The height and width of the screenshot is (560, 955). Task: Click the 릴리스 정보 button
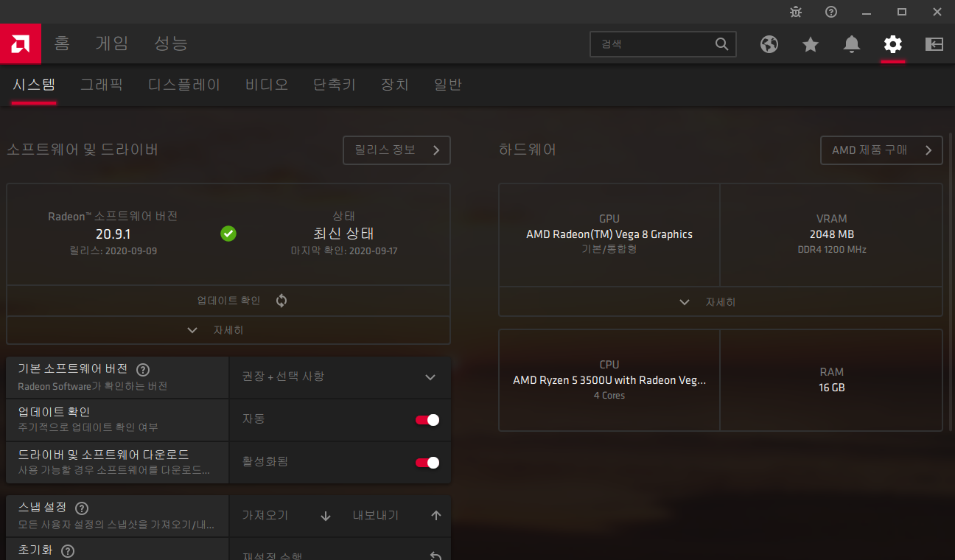(396, 150)
